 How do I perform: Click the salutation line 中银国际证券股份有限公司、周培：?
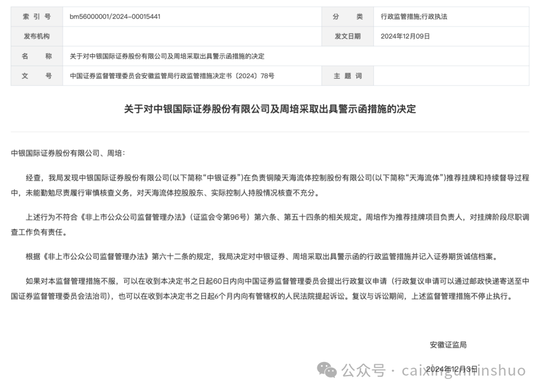(x=68, y=153)
